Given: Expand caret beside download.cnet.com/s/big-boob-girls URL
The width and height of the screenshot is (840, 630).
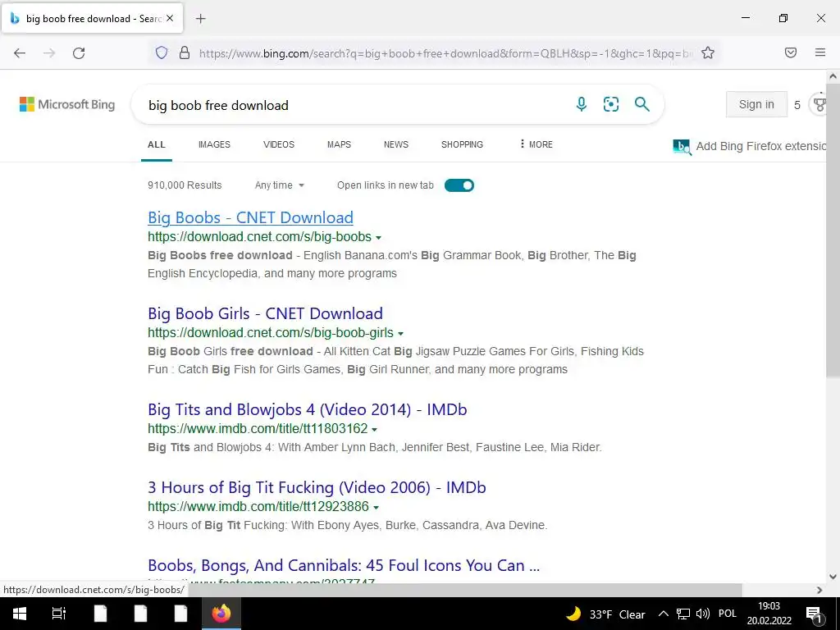Looking at the screenshot, I should tap(400, 333).
